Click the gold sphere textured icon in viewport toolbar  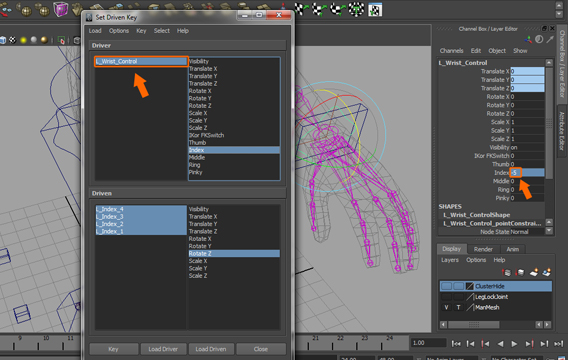tap(44, 40)
